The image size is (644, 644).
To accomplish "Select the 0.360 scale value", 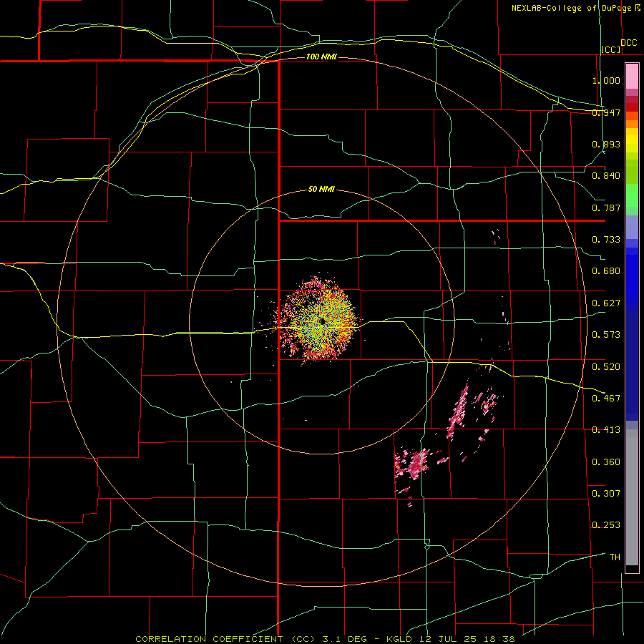I will 606,462.
